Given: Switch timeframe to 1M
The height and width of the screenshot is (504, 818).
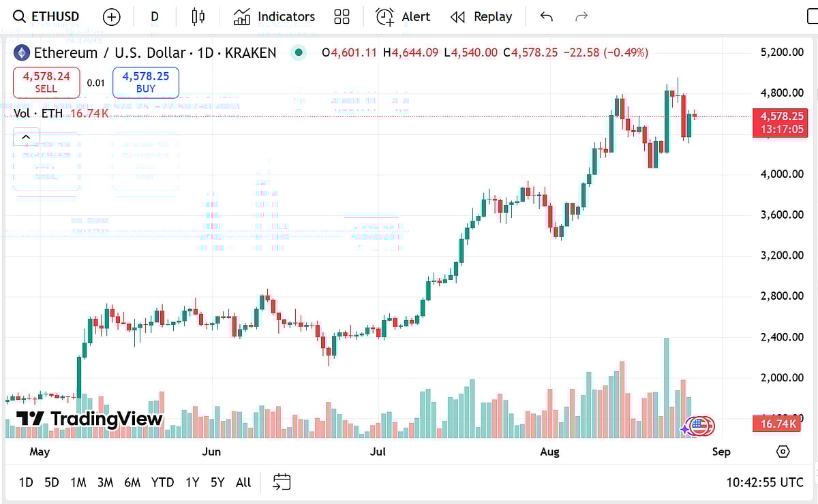Looking at the screenshot, I should 78,482.
